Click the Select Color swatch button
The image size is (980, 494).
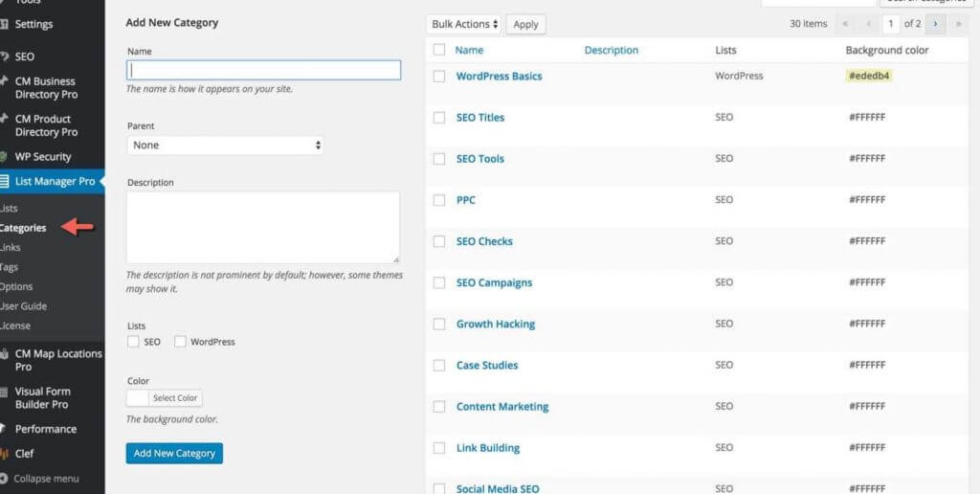(x=165, y=398)
